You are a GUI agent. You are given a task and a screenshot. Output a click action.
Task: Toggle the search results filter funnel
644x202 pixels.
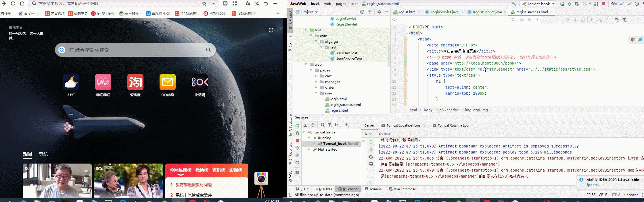(x=624, y=20)
